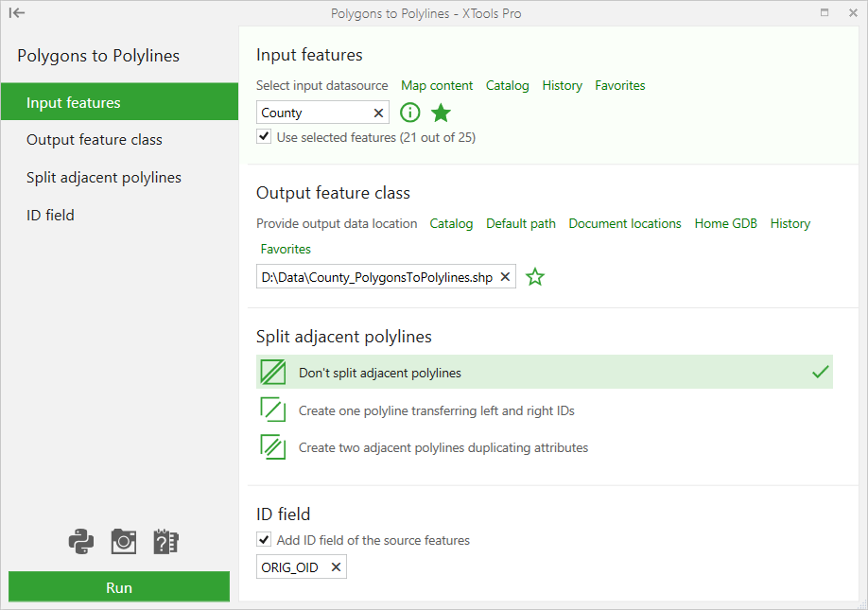The height and width of the screenshot is (610, 868).
Task: Click the green info icon beside County
Action: coord(409,113)
